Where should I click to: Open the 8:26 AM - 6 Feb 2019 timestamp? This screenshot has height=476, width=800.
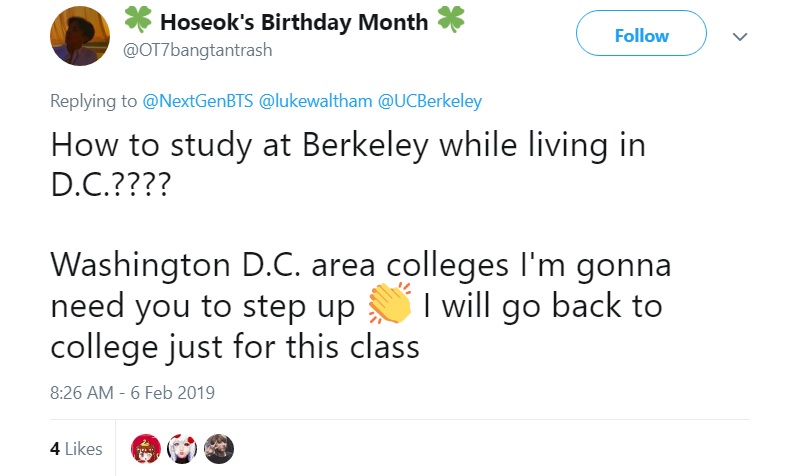click(132, 393)
